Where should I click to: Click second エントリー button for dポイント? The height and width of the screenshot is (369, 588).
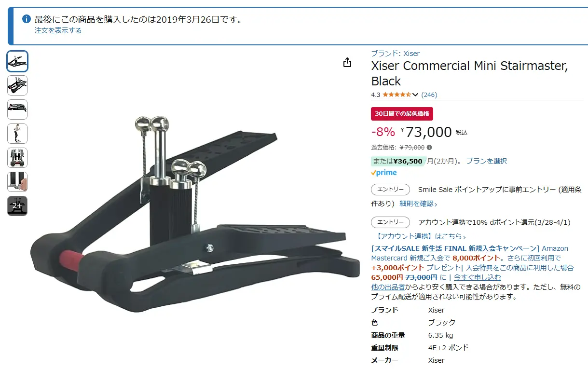[390, 222]
